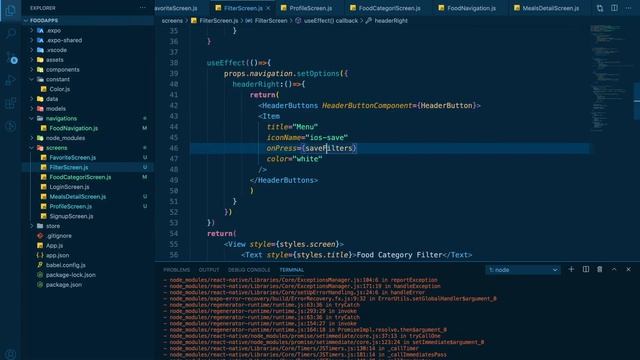Open Explorer more actions ellipsis
Screen dimensions: 640x360
(142, 8)
